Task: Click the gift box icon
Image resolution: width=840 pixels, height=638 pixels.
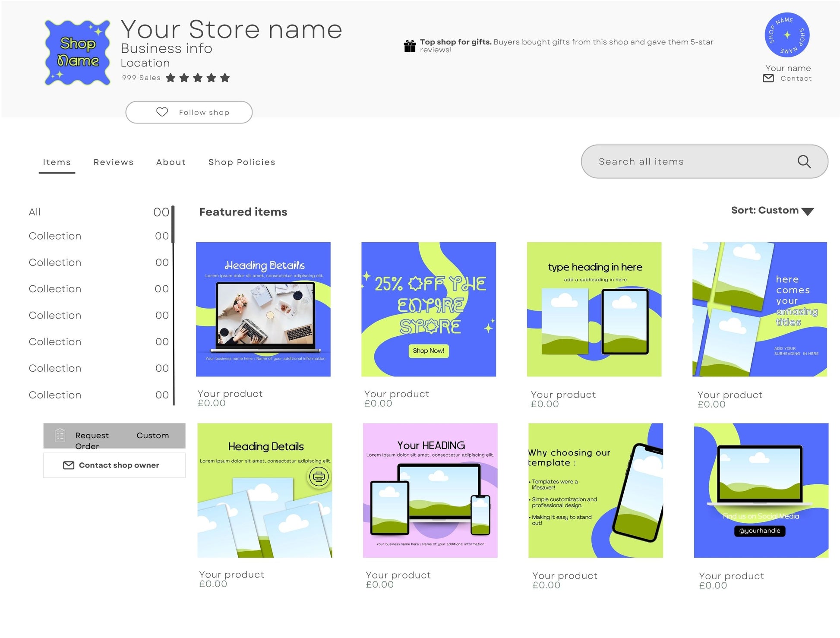Action: pyautogui.click(x=409, y=46)
